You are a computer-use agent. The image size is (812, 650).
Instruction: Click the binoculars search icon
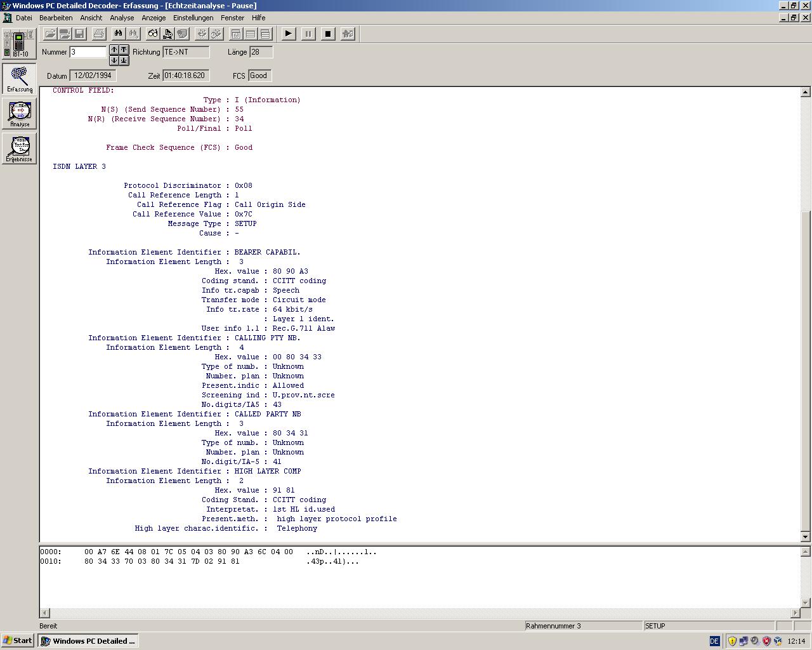point(118,34)
